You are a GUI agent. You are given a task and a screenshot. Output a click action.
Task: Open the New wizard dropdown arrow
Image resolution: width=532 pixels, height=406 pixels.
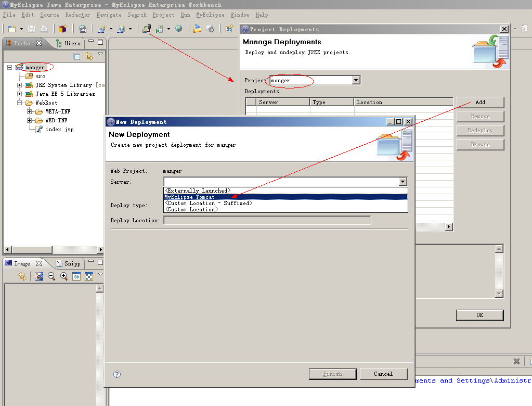[x=21, y=29]
